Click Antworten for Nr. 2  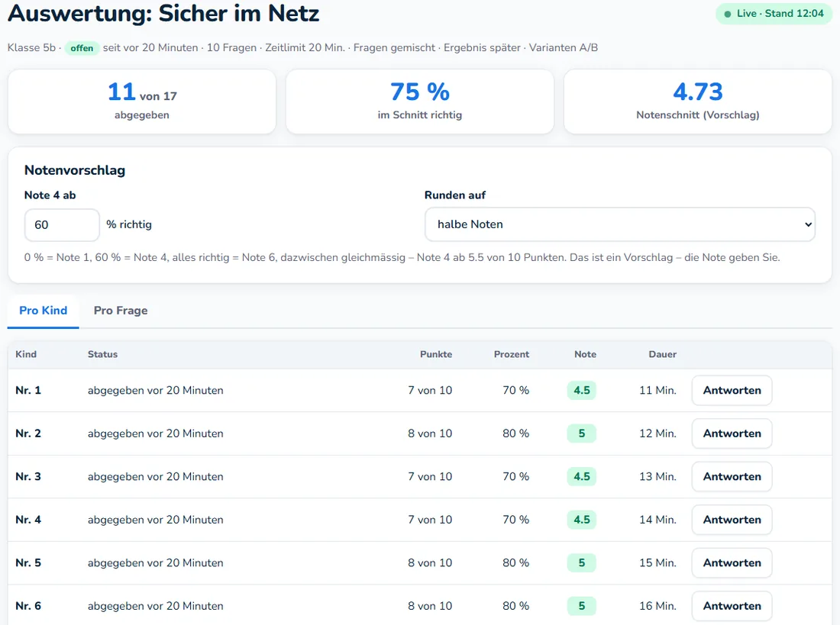732,433
